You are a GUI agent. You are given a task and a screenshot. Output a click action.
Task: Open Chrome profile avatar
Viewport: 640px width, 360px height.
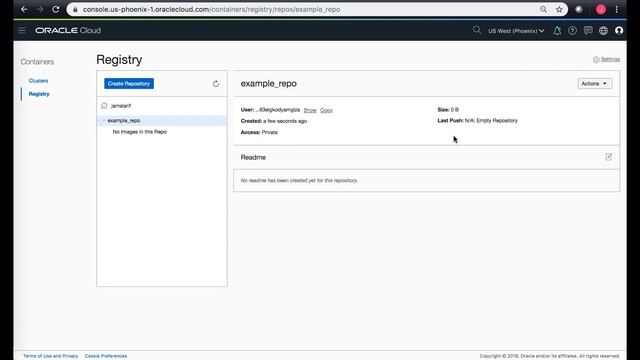tap(600, 9)
